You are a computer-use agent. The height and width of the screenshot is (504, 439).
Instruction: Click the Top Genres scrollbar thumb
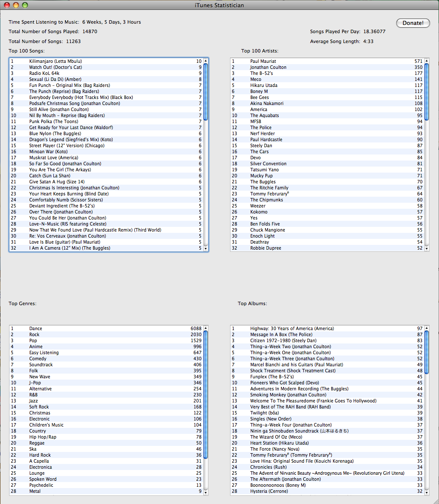205,395
